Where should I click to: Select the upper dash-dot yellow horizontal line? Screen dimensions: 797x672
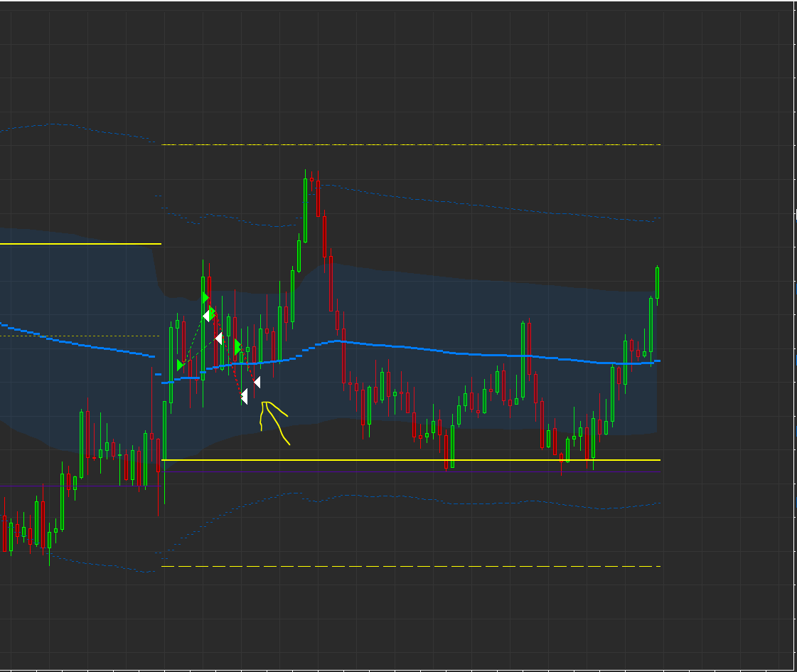coord(411,145)
